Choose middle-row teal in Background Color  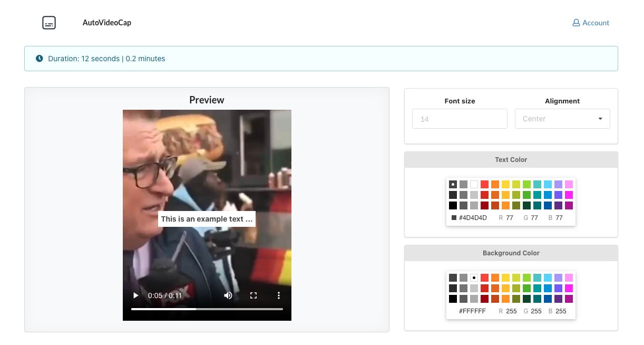point(537,288)
